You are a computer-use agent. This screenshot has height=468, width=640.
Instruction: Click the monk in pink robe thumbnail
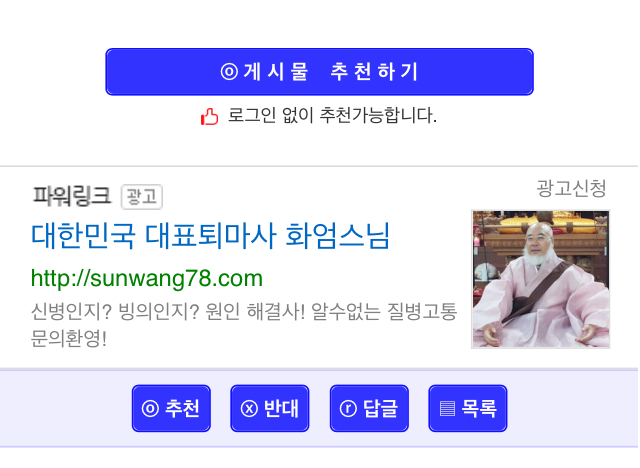coord(540,279)
